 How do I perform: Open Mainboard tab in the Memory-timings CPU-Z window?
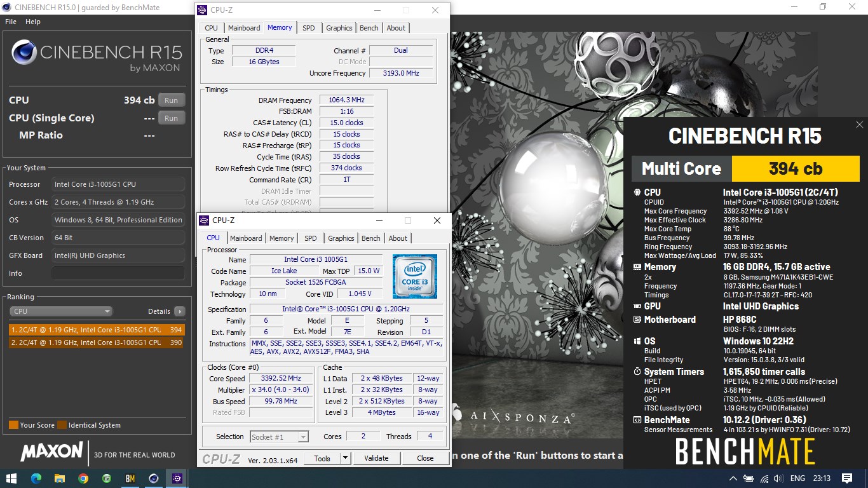244,28
